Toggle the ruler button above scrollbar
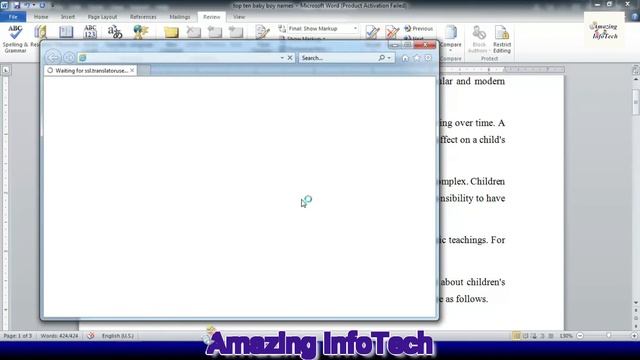Screen dimensions: 640x360 tap(636, 70)
